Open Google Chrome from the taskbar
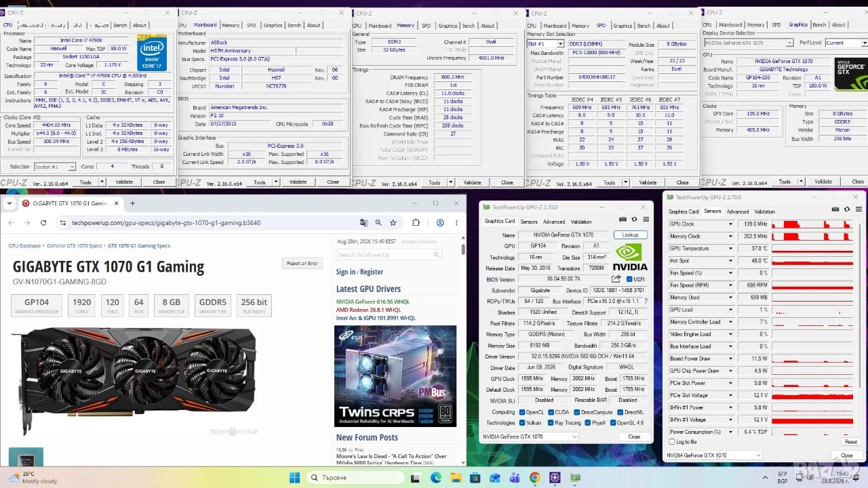The width and height of the screenshot is (868, 488). 535,478
